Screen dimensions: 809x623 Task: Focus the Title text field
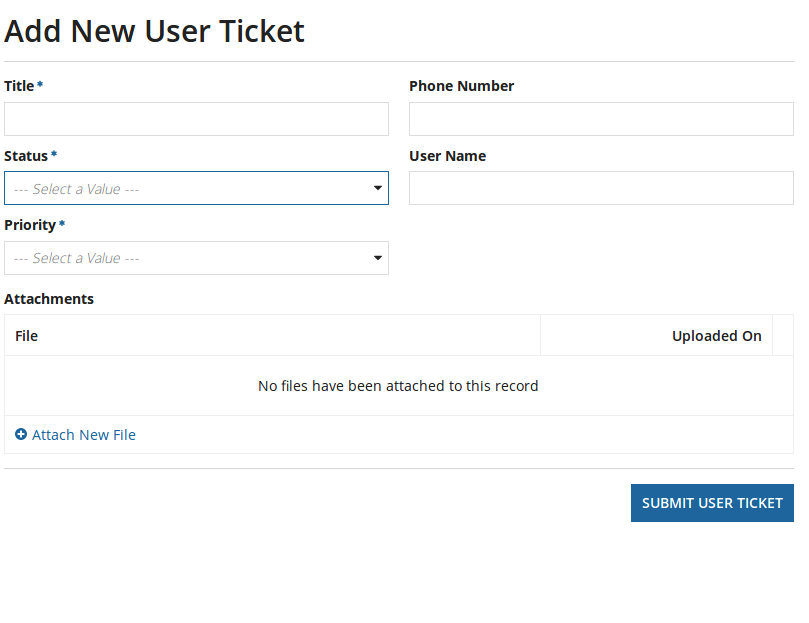click(x=196, y=119)
